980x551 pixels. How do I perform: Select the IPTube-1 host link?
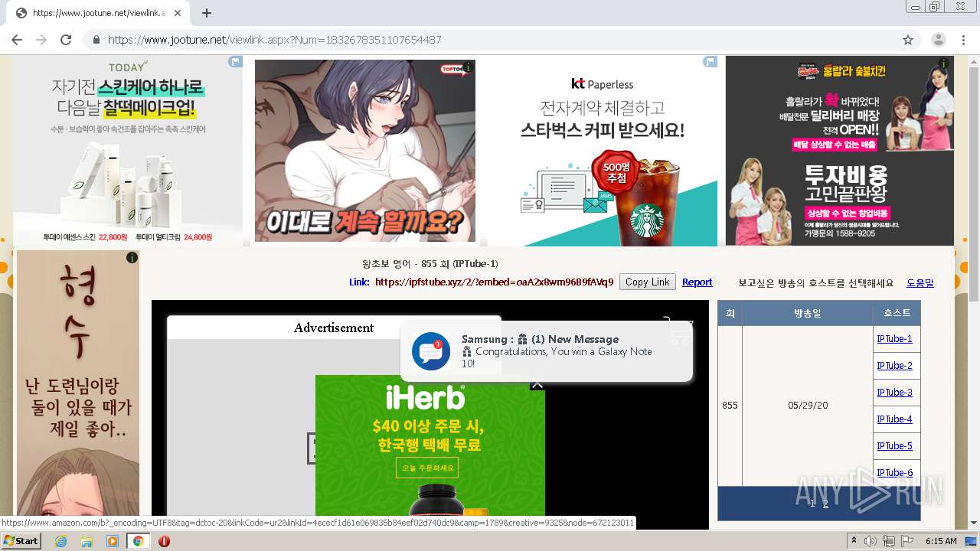(894, 339)
